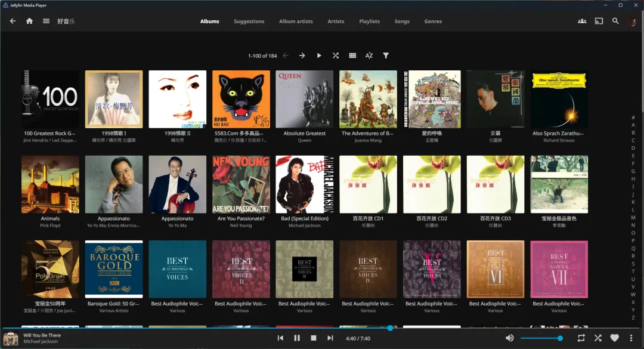Image resolution: width=644 pixels, height=349 pixels.
Task: Jump to letter S in alphabet picker
Action: 633,264
